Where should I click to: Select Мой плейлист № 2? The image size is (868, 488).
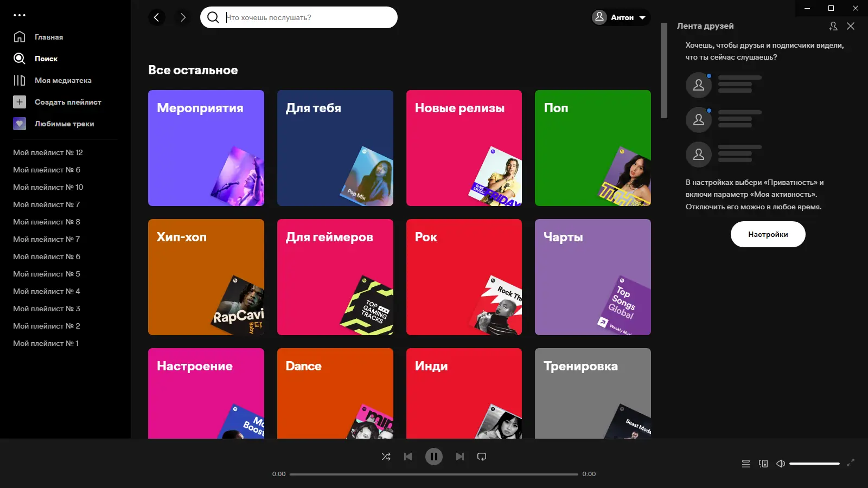coord(47,326)
